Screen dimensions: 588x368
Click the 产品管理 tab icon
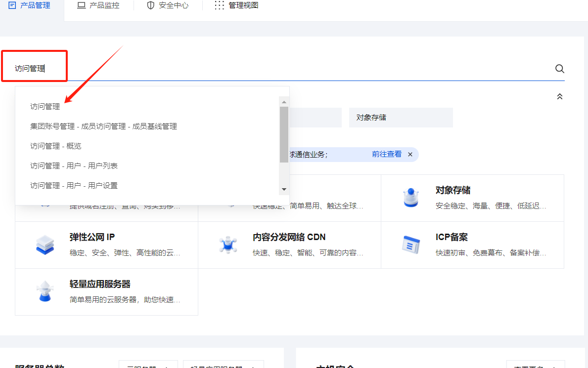click(x=12, y=5)
